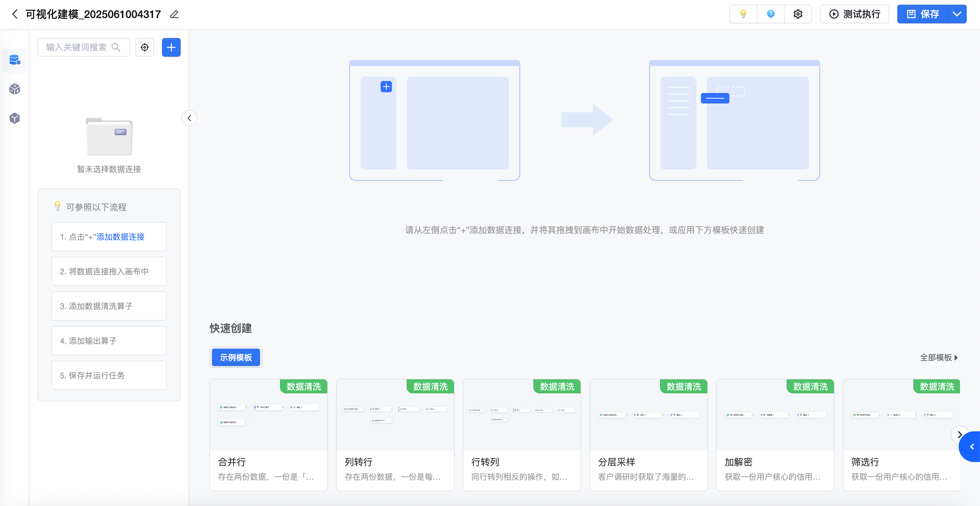Select the 示例模板 tab
The image size is (980, 506).
[x=235, y=357]
